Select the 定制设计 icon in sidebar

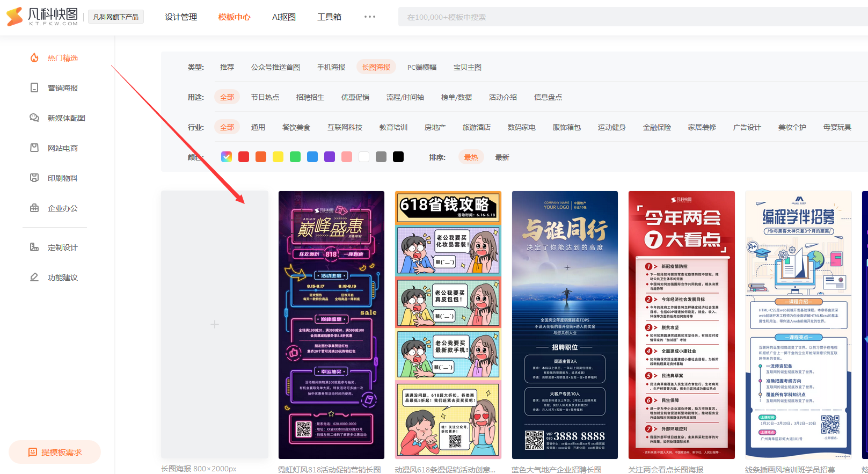click(x=34, y=247)
